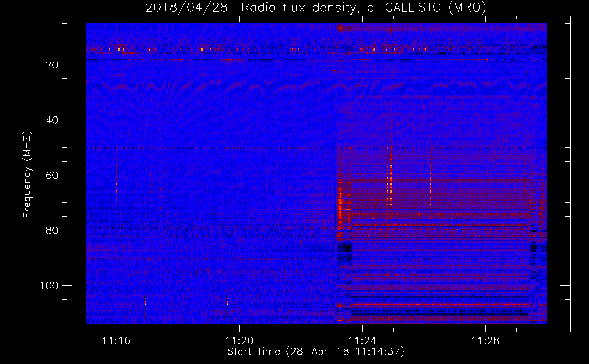Click the '40' frequency tick label
589x364 pixels.
[x=52, y=120]
